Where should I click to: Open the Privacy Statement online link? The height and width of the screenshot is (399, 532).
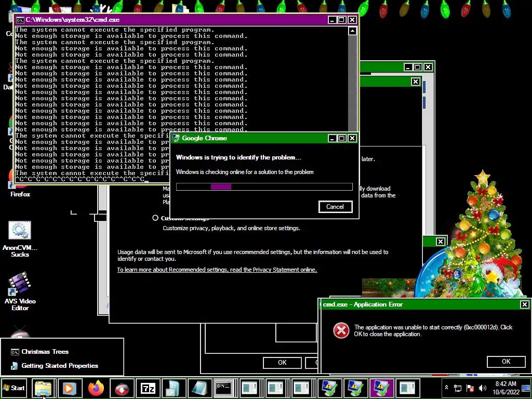(x=217, y=270)
